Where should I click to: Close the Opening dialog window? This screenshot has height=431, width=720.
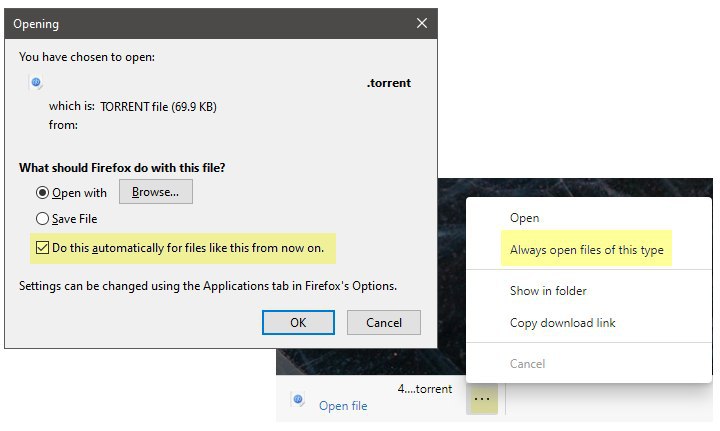(x=422, y=23)
